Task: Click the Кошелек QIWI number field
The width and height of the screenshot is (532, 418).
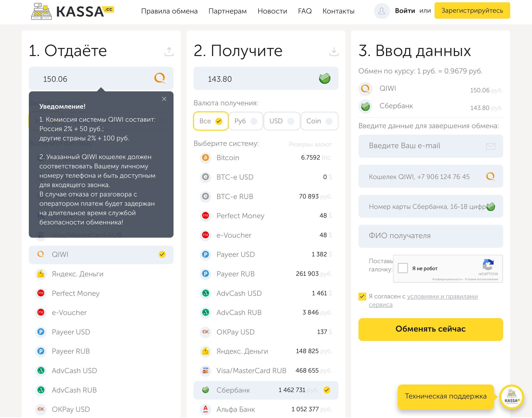Action: point(431,176)
